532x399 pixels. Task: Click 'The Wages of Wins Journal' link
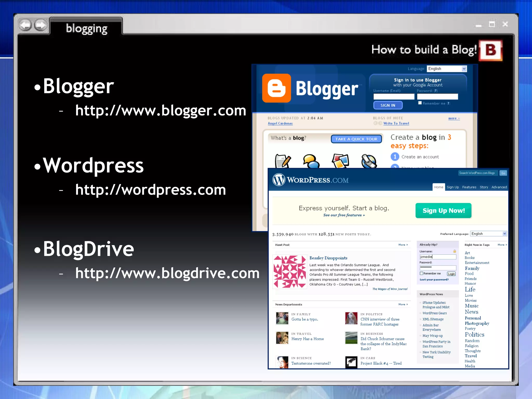pos(390,289)
